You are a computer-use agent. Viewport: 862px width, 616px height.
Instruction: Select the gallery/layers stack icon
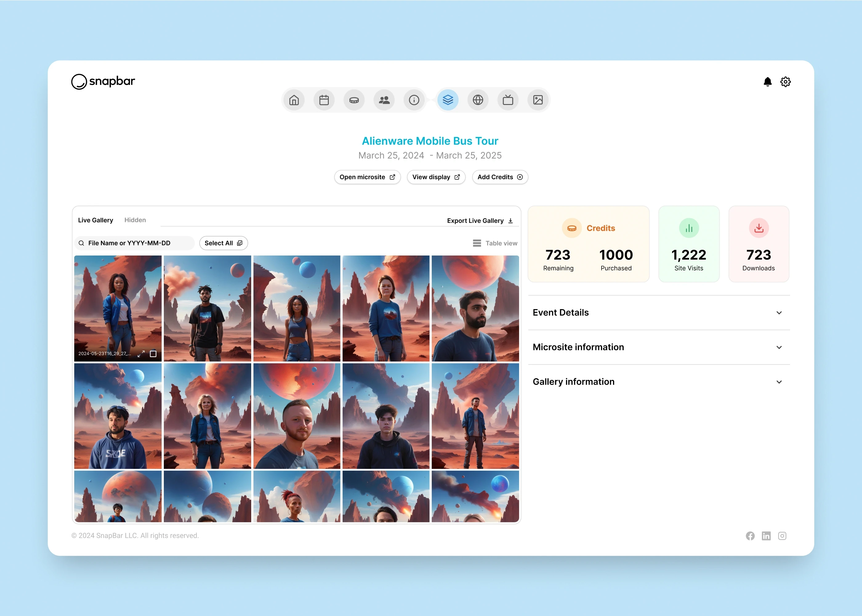pyautogui.click(x=447, y=100)
